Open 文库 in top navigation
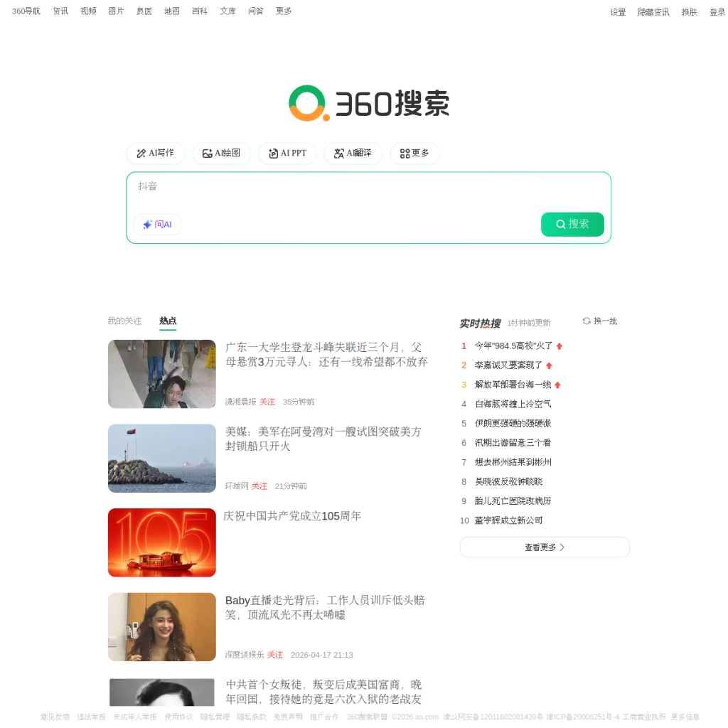 tap(227, 11)
